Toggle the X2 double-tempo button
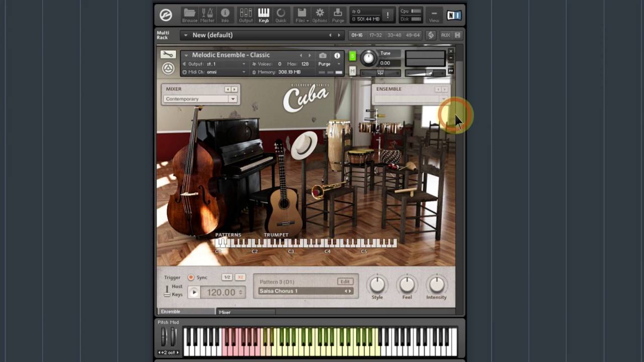This screenshot has width=644, height=362. pyautogui.click(x=240, y=278)
